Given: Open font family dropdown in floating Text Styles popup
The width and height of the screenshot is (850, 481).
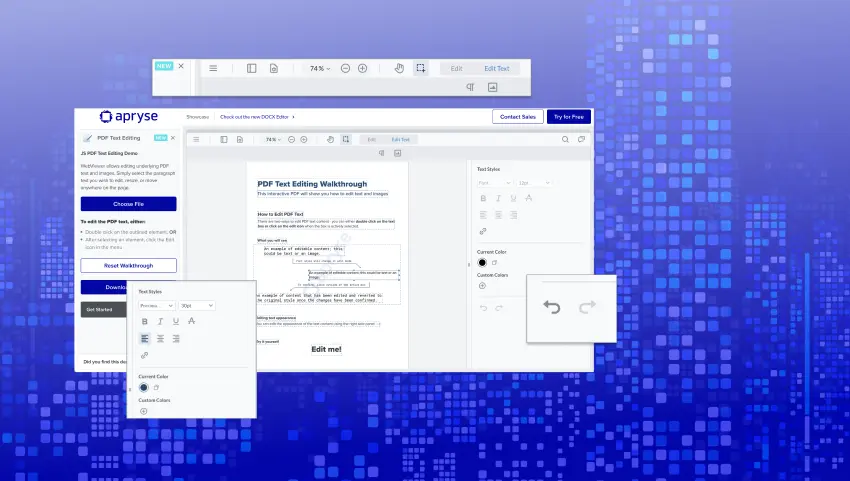Looking at the screenshot, I should 157,306.
